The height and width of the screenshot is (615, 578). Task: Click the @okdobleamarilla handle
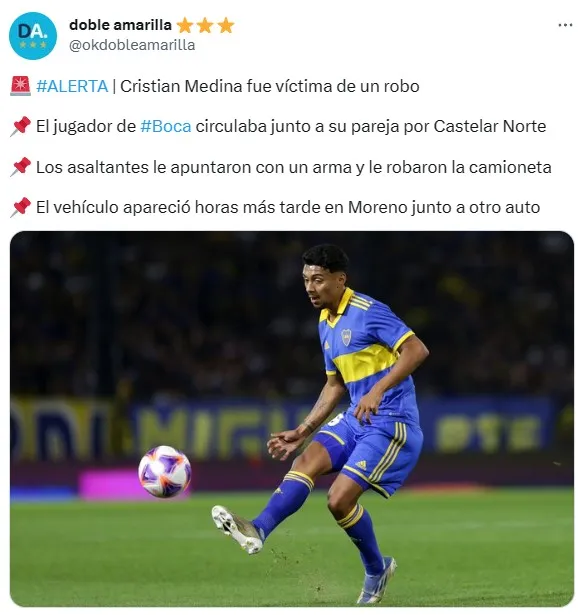click(x=132, y=45)
